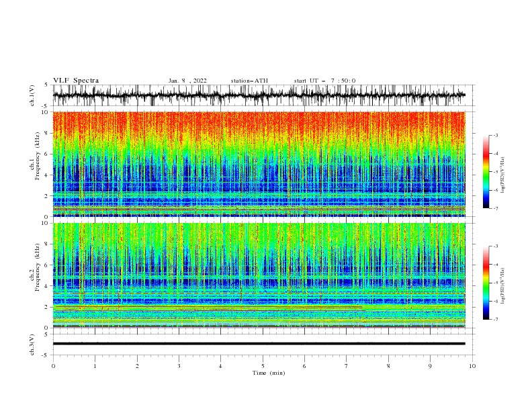Click the "-3" tick on ch.1 colorbar
This screenshot has height=411, width=532.
496,135
